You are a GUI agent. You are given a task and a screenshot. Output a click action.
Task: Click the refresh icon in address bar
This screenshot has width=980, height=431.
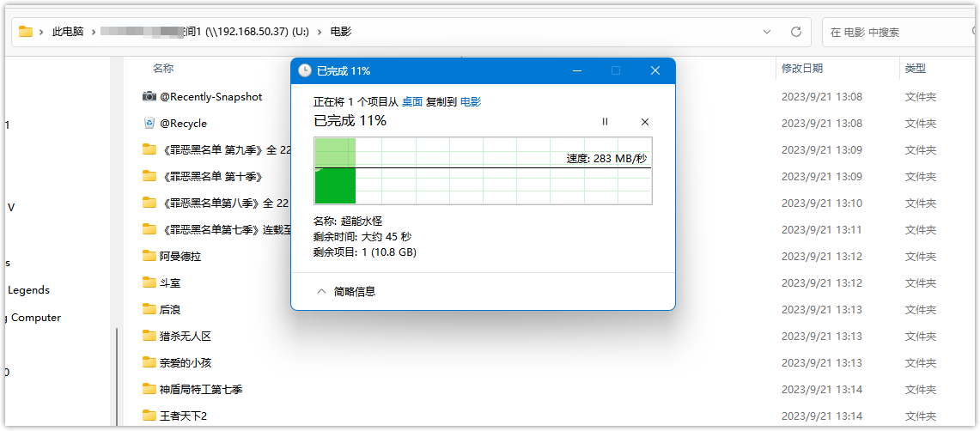coord(796,32)
